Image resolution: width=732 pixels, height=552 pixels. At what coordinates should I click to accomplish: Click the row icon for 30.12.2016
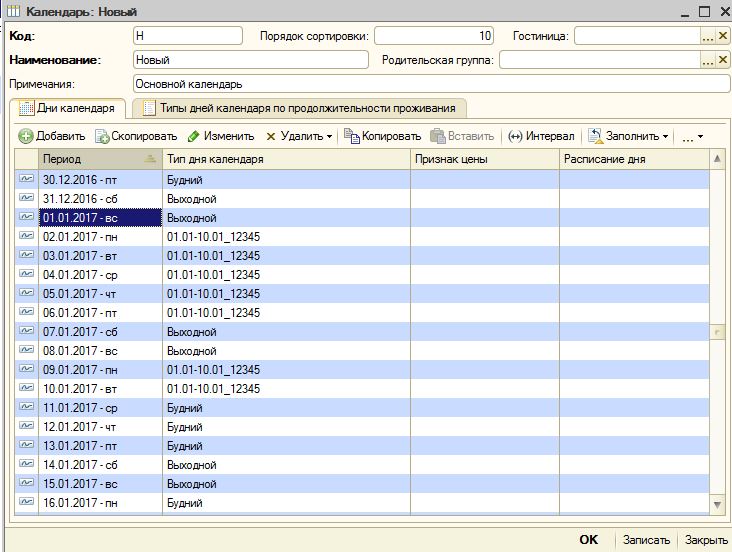coord(27,179)
